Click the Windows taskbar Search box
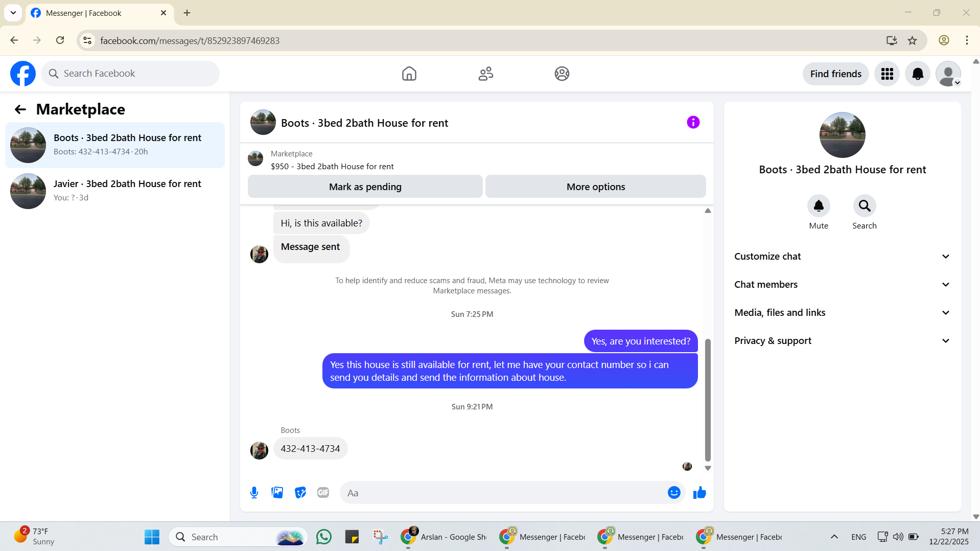980x551 pixels. [238, 537]
